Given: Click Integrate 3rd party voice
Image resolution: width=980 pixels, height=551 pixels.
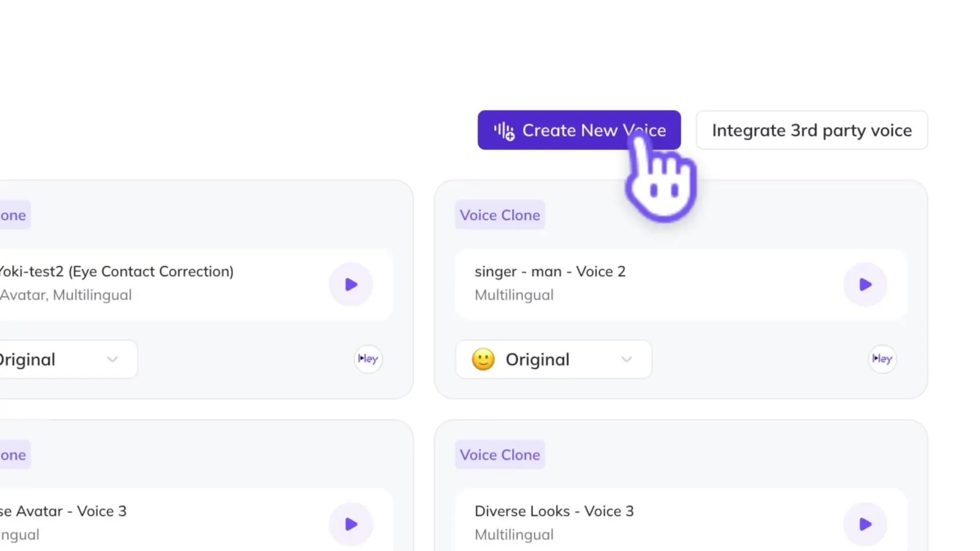Looking at the screenshot, I should (812, 131).
